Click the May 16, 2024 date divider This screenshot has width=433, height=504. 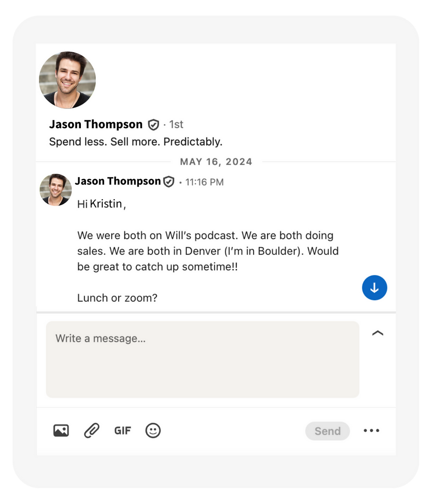click(216, 162)
